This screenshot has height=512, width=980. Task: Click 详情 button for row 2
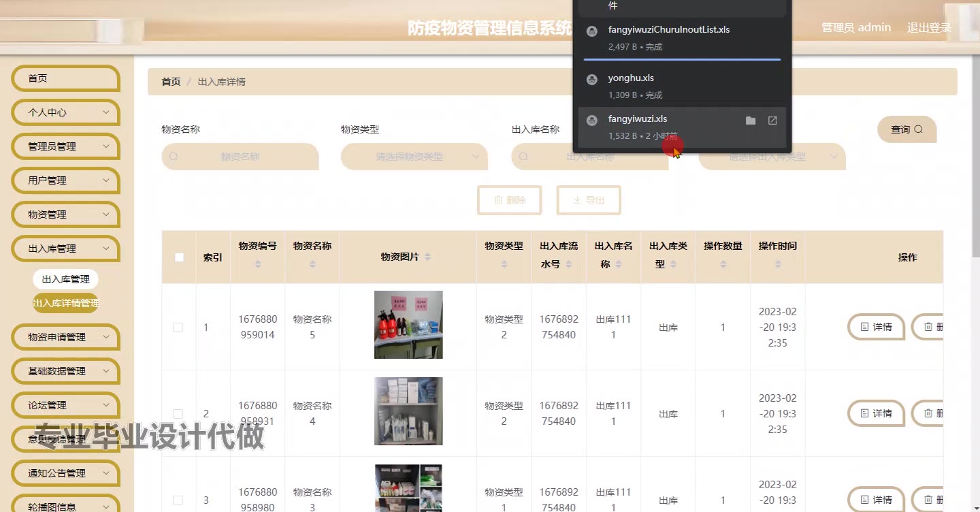(876, 413)
